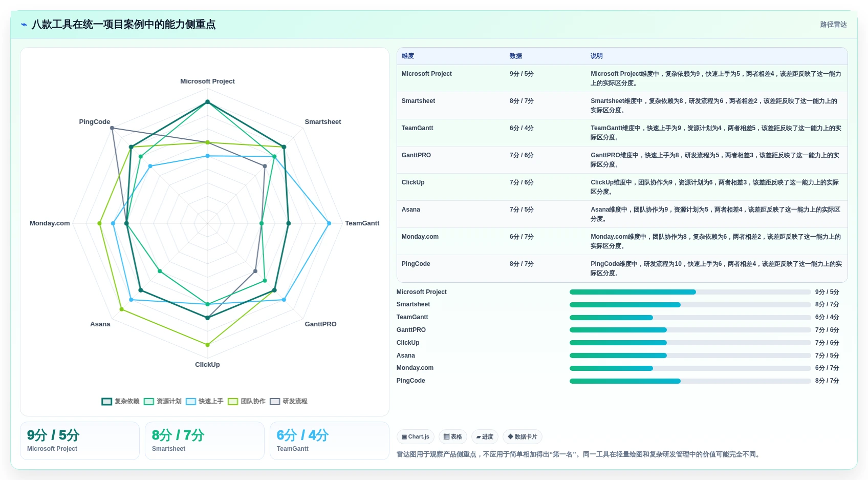Image resolution: width=868 pixels, height=480 pixels.
Task: Click the 路径雷达 label in header
Action: click(x=833, y=25)
